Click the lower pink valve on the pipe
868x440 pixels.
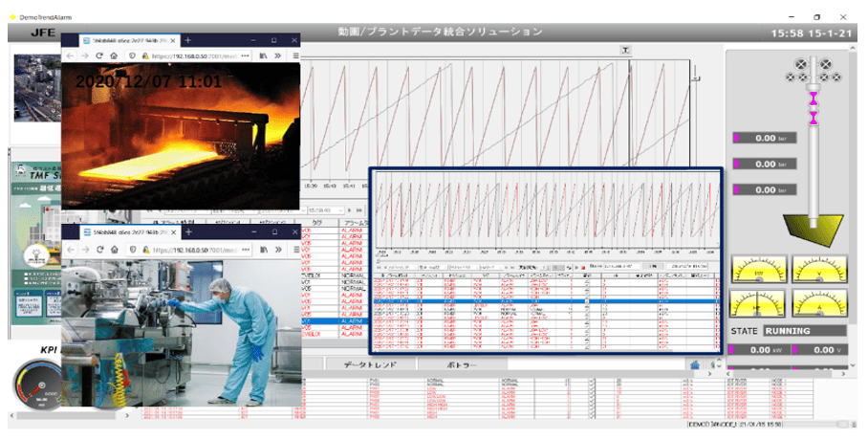click(x=814, y=118)
